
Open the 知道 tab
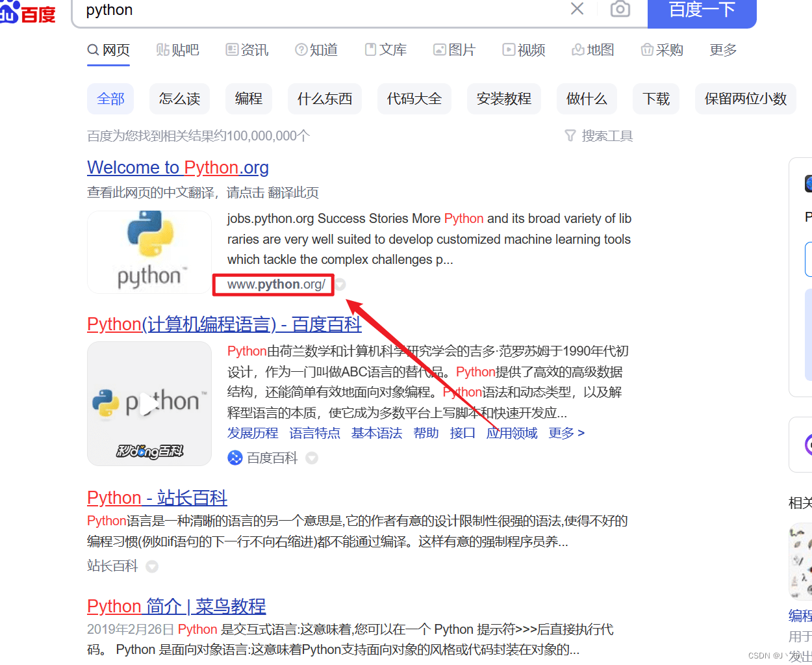tap(316, 50)
